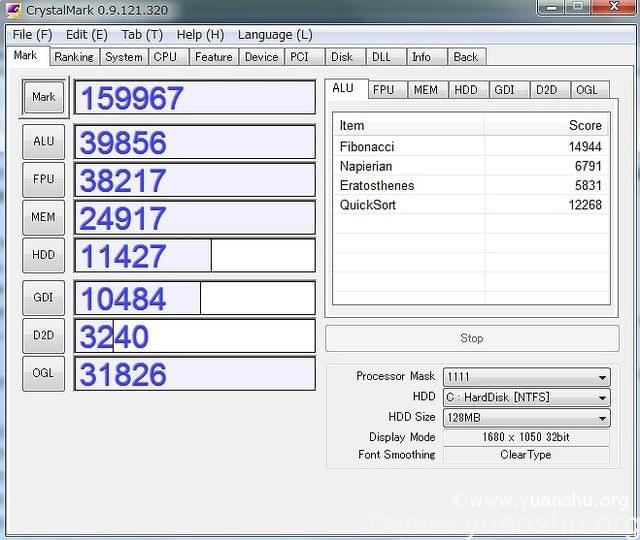640x540 pixels.
Task: Click the Score column header
Action: pos(547,126)
